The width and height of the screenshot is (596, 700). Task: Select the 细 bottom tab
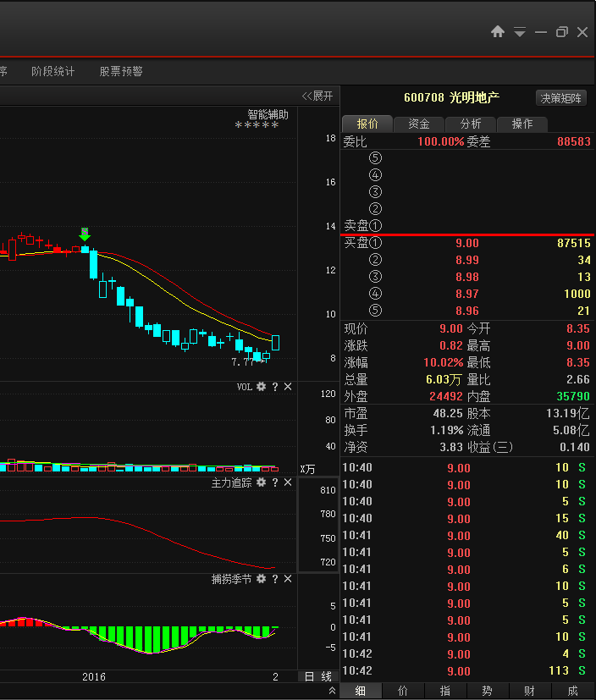(x=361, y=691)
